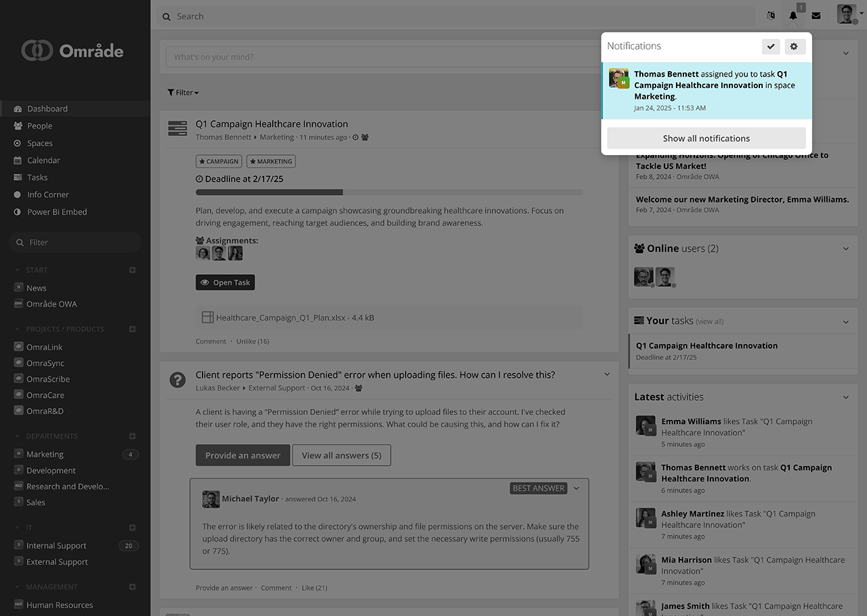Click the What's on your mind field
This screenshot has width=867, height=616.
[379, 57]
